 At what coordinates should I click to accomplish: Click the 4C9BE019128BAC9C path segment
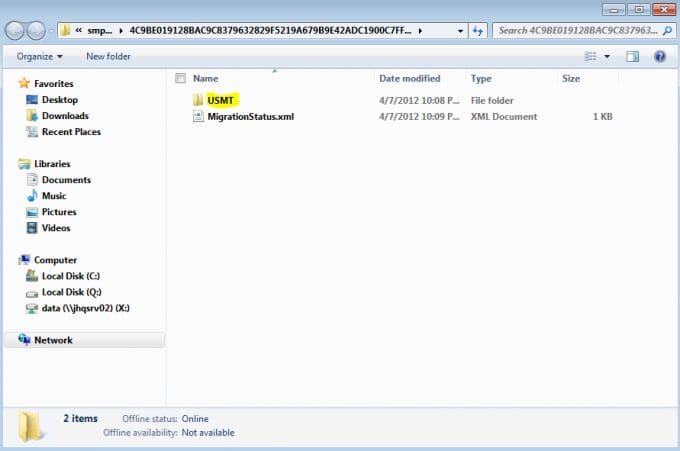pyautogui.click(x=270, y=31)
